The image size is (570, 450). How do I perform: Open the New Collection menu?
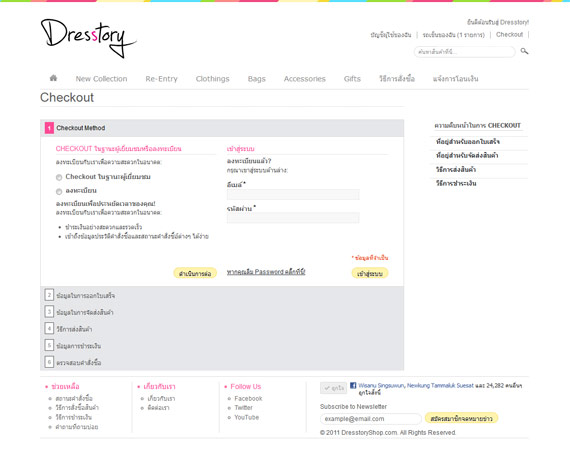[x=101, y=79]
